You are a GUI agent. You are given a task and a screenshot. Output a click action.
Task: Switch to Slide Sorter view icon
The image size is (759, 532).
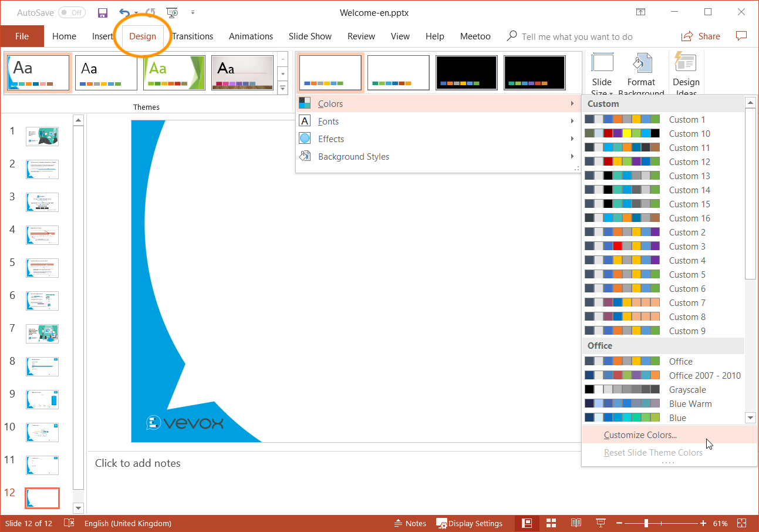pyautogui.click(x=551, y=523)
